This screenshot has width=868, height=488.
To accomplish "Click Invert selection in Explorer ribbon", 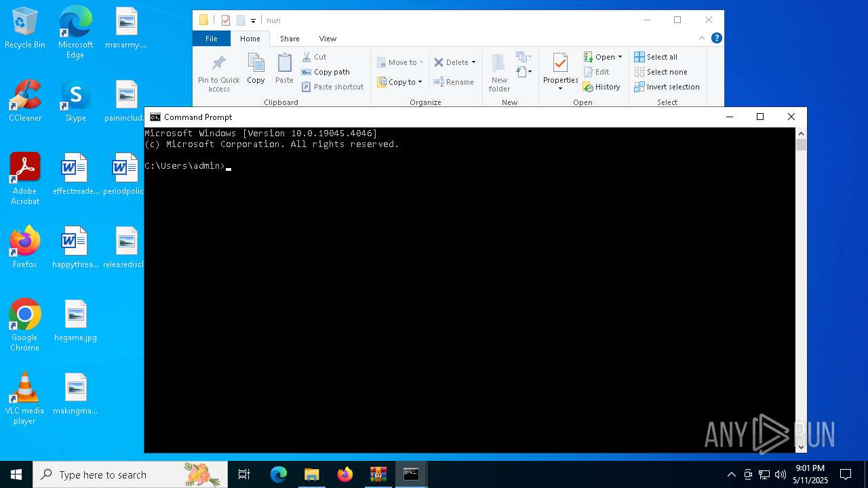I will pyautogui.click(x=667, y=87).
